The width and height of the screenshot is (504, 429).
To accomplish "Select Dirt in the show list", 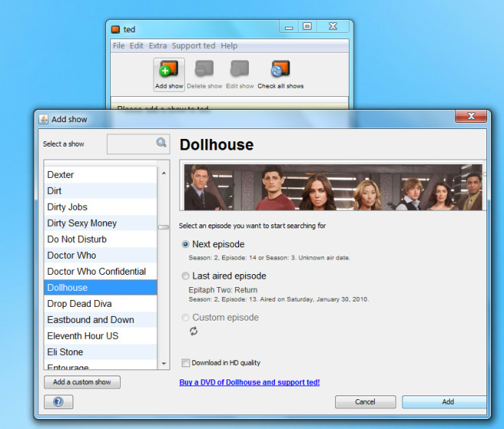I will coord(100,191).
